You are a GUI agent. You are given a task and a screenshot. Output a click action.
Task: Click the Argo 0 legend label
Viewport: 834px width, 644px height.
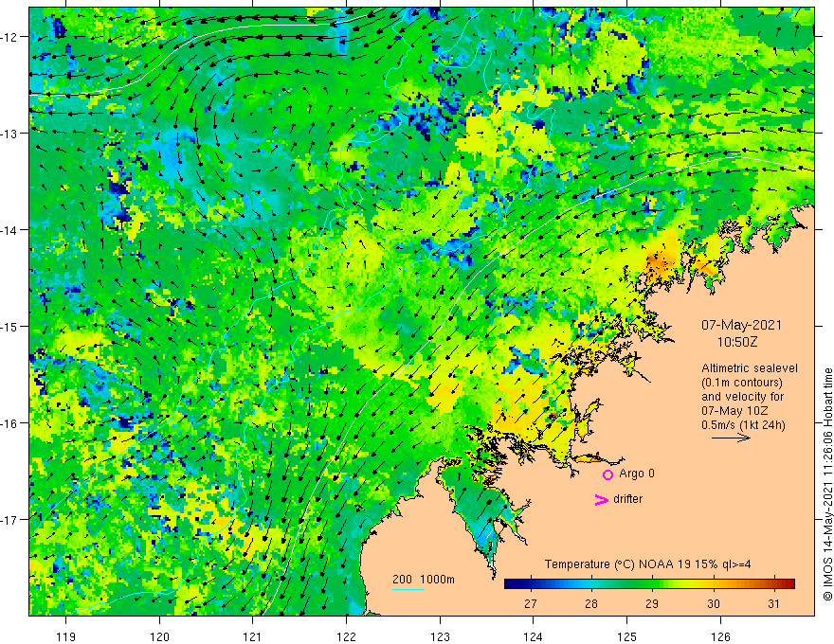(x=637, y=474)
